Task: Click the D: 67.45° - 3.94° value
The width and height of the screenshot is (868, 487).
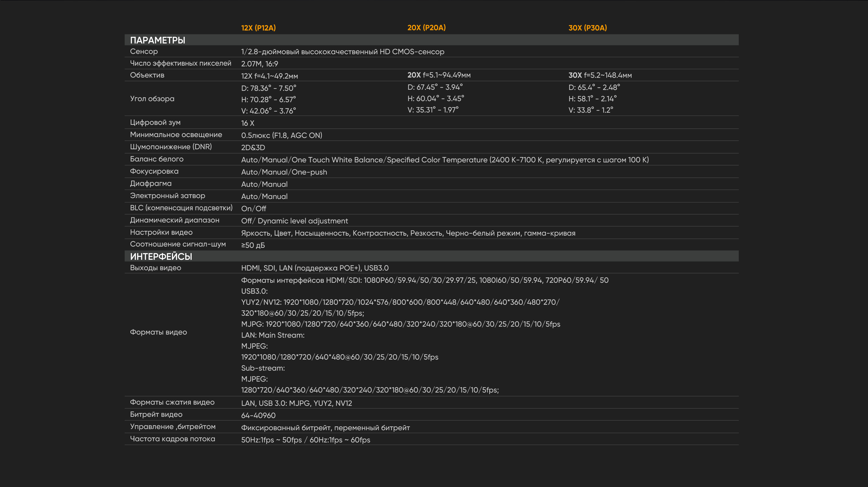Action: pyautogui.click(x=435, y=87)
